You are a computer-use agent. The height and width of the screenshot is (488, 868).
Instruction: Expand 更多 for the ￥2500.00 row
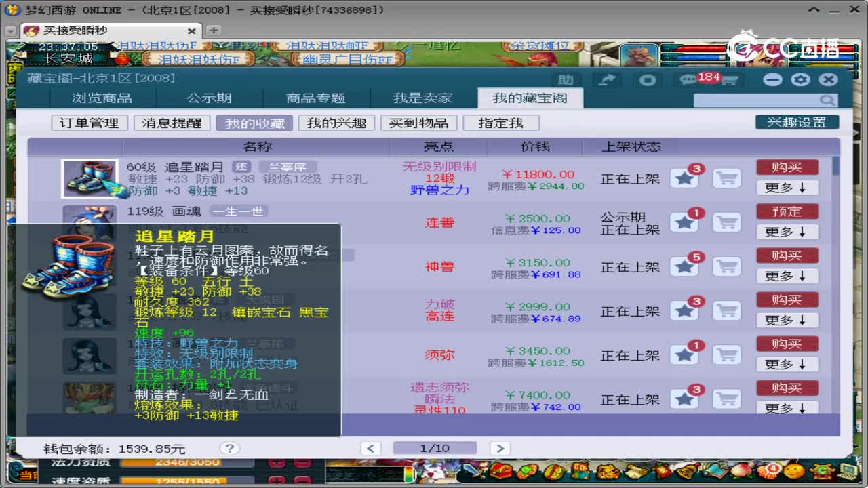pyautogui.click(x=787, y=232)
